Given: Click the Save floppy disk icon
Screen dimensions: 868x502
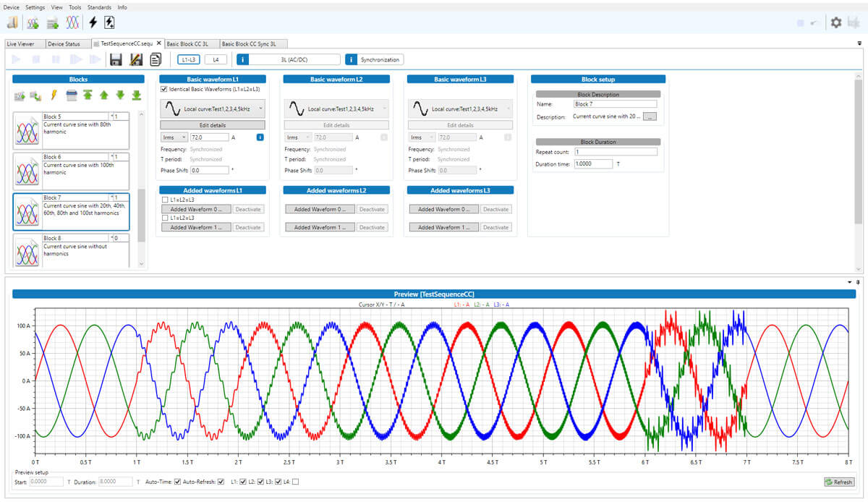Looking at the screenshot, I should 116,59.
